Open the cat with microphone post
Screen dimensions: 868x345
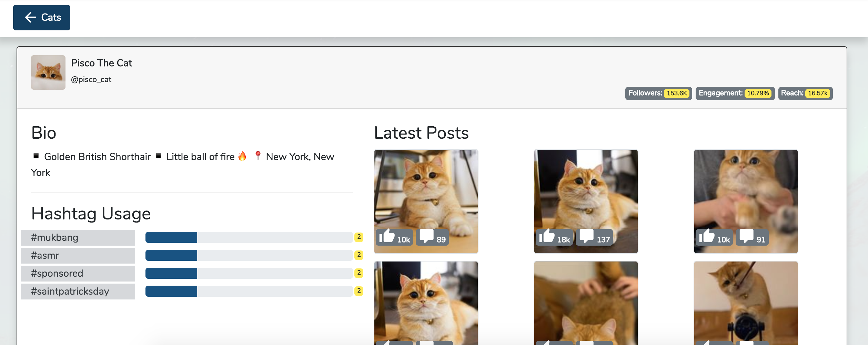746,303
